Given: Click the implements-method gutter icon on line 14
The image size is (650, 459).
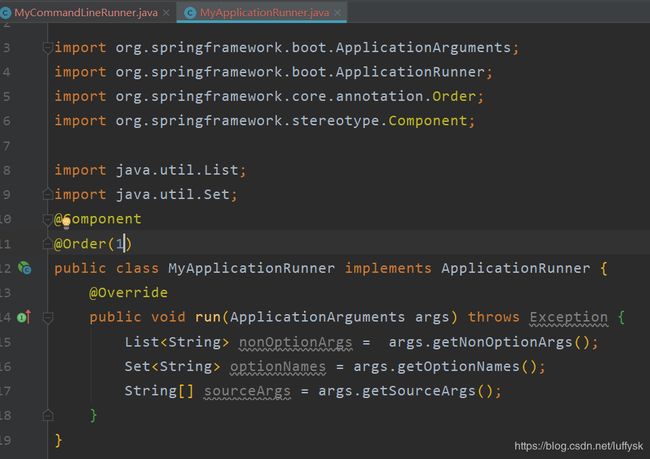Looking at the screenshot, I should coord(24,318).
